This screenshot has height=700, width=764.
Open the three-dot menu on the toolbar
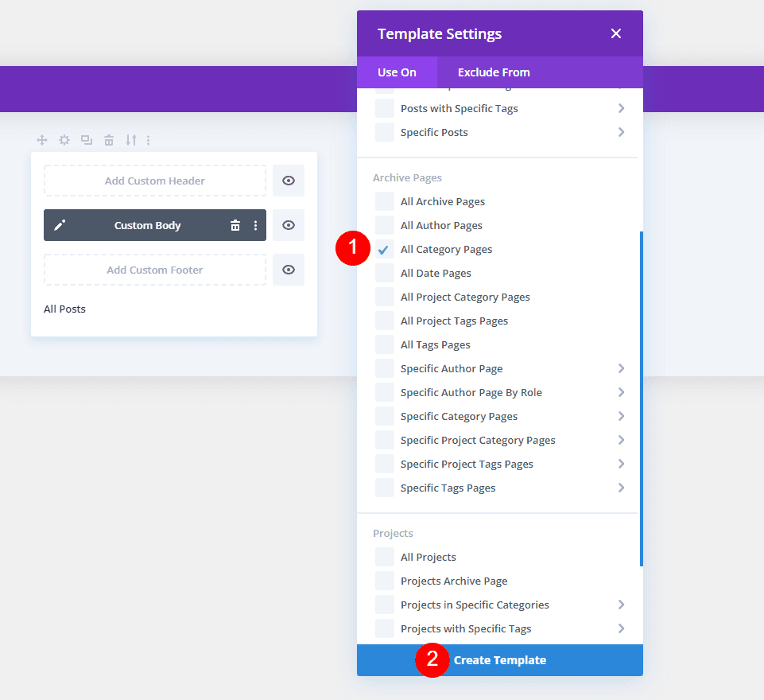click(149, 139)
